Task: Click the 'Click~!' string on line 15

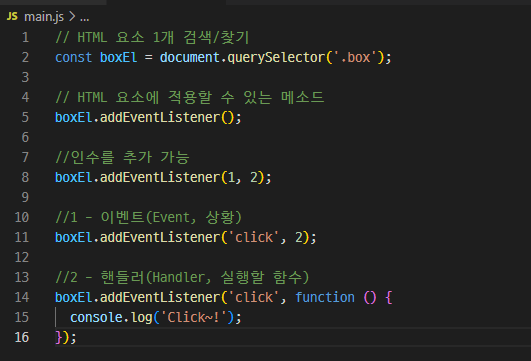Action: coord(193,317)
